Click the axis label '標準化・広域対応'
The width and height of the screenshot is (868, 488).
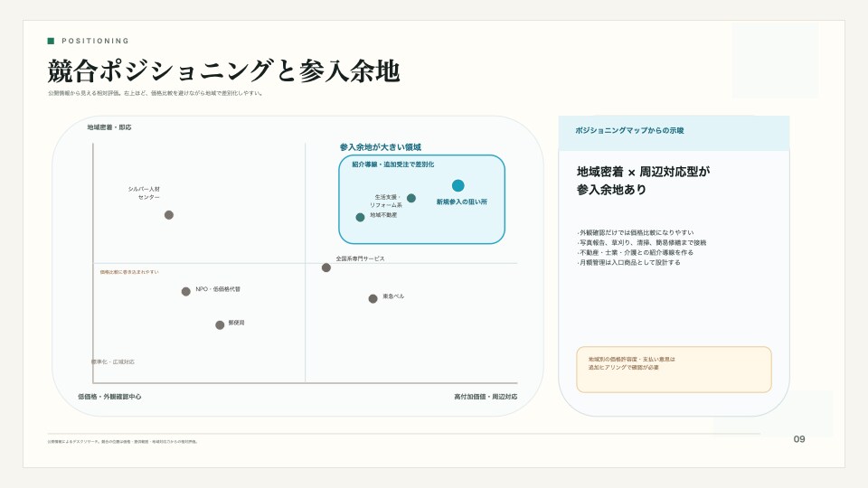[x=113, y=361]
